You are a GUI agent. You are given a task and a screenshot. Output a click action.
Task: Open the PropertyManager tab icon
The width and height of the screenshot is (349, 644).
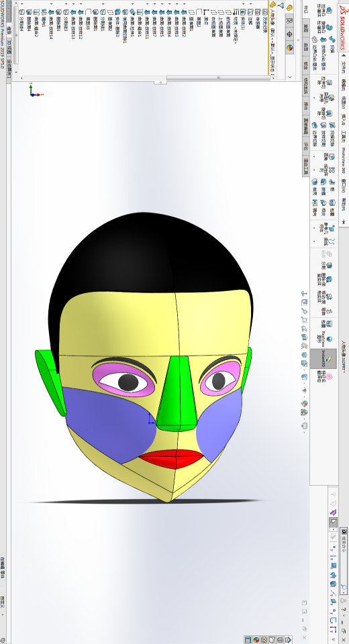(289, 21)
